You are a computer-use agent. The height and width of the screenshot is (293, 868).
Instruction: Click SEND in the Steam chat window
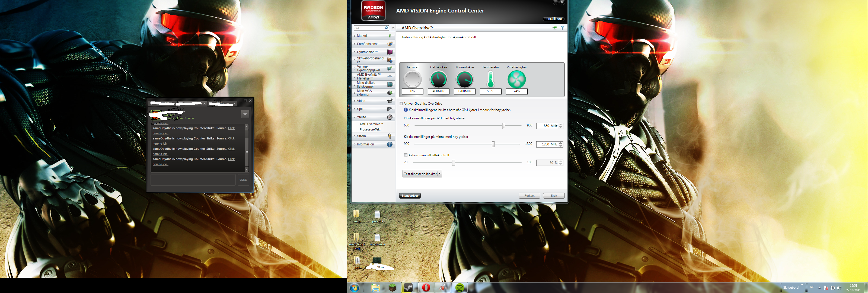243,180
